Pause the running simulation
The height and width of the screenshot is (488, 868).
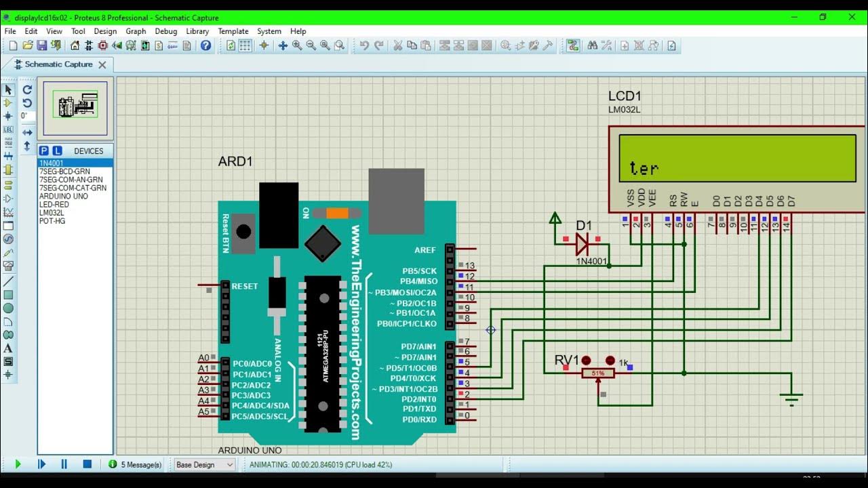pos(64,464)
